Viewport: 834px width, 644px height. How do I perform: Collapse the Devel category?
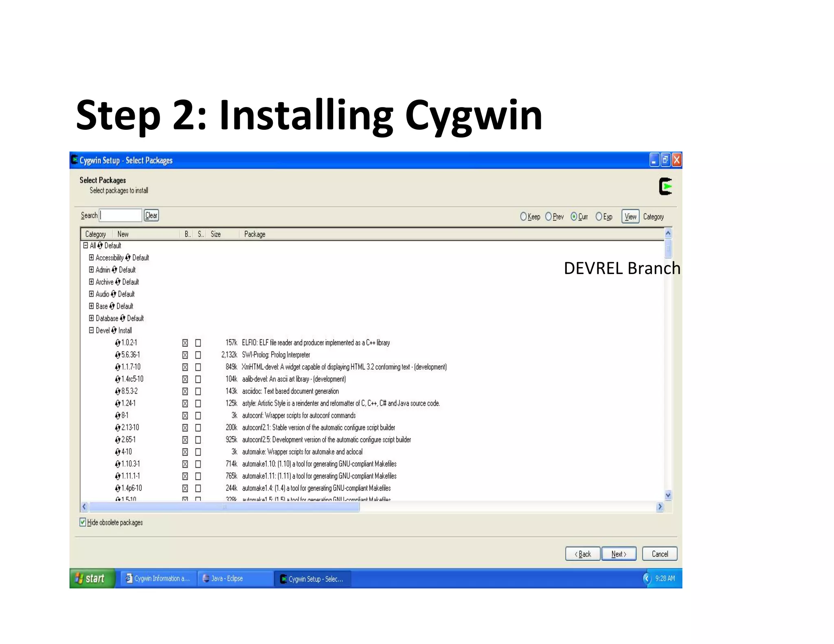coord(91,330)
